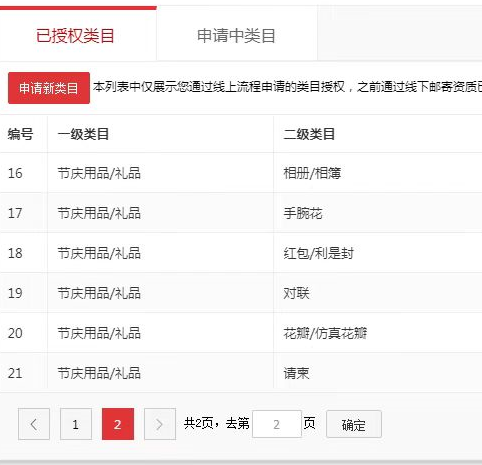Focus the page number input field
This screenshot has height=465, width=482.
coord(277,424)
